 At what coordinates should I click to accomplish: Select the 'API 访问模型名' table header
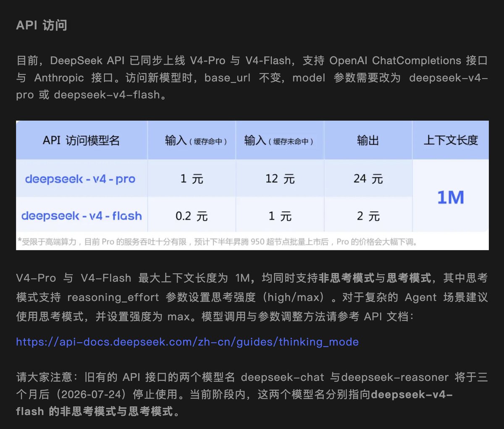pos(81,140)
